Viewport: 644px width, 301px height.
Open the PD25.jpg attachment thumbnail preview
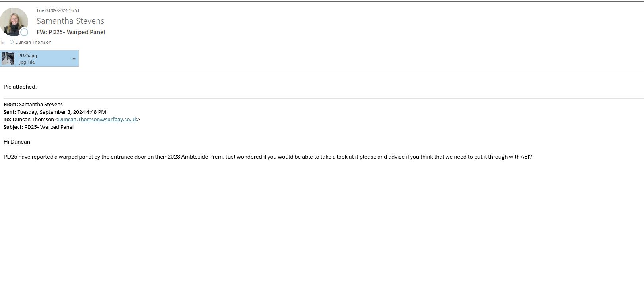[8, 58]
